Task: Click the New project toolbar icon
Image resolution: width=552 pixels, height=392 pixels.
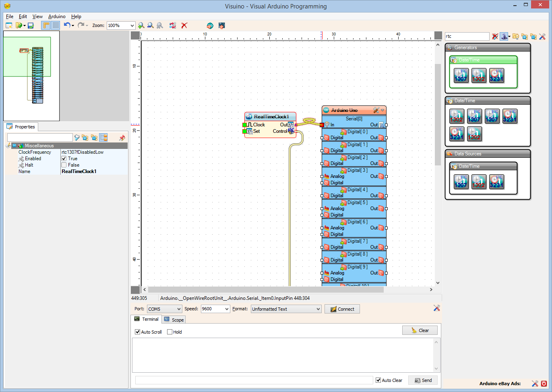Action: point(9,25)
